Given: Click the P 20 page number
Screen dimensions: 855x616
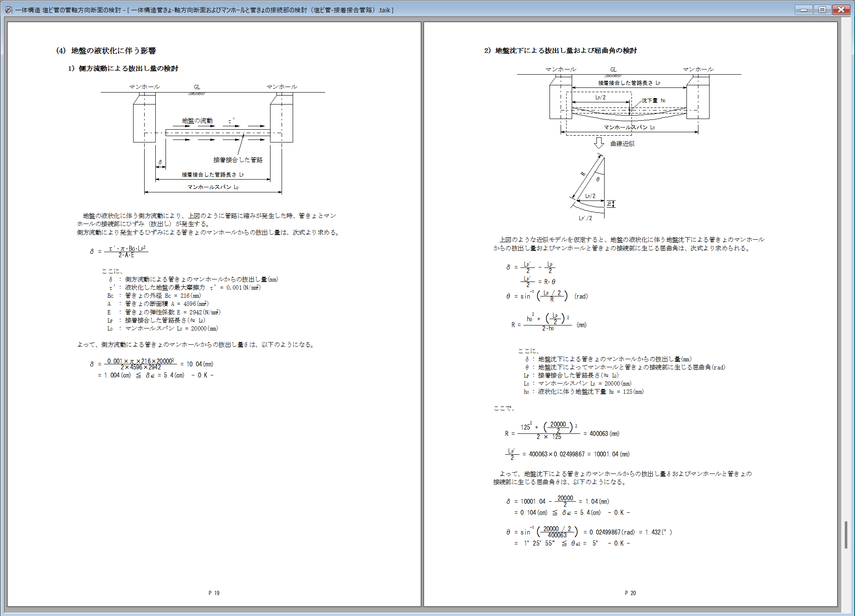Looking at the screenshot, I should [630, 593].
